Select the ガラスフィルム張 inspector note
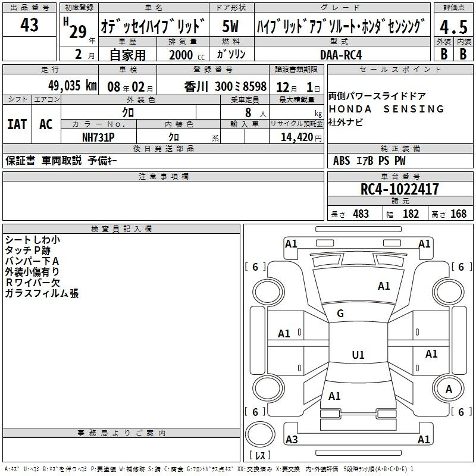 42,293
